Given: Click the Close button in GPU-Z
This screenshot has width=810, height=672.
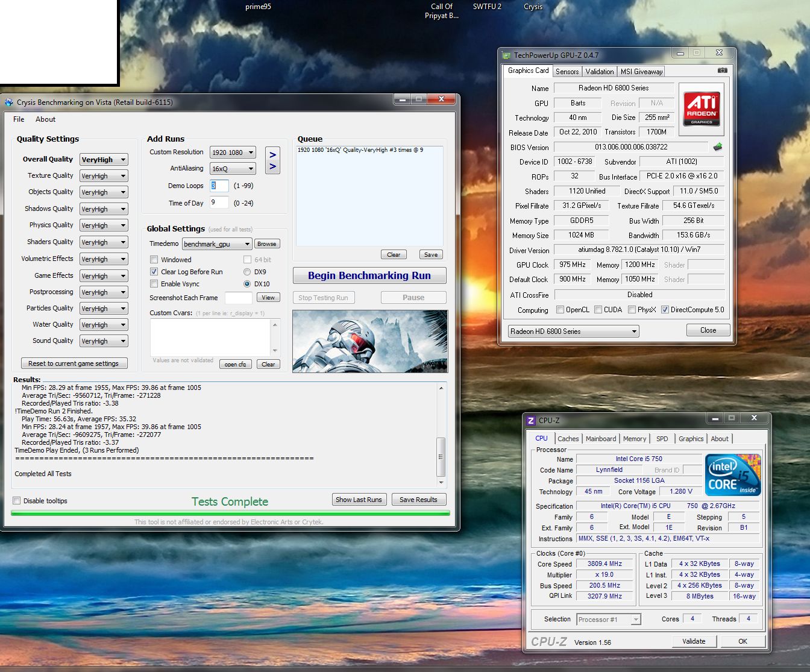Looking at the screenshot, I should (x=708, y=330).
